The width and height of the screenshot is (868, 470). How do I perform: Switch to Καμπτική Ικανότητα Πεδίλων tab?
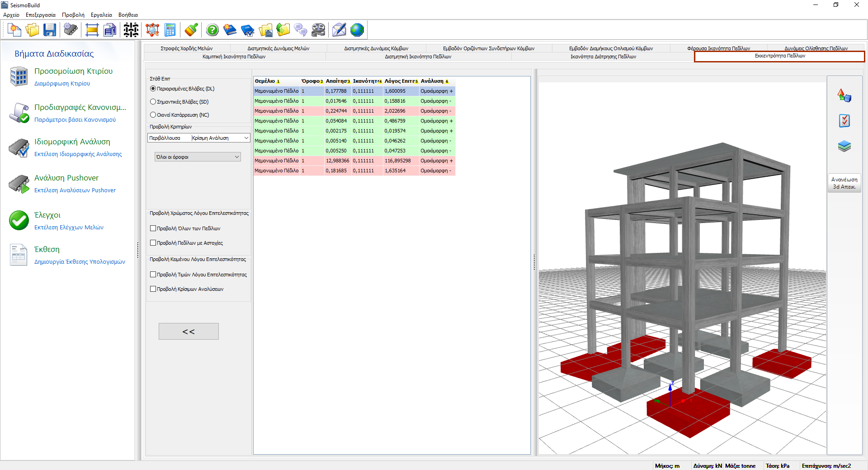pos(234,57)
